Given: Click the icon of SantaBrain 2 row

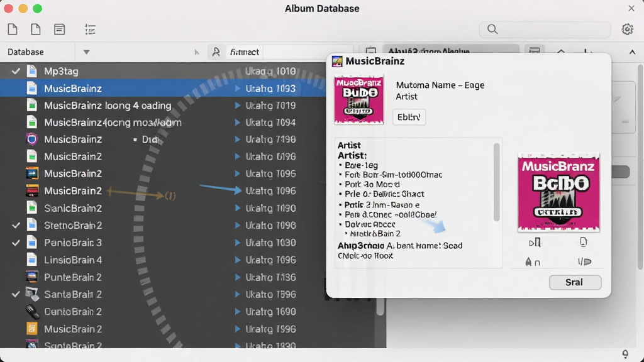Looking at the screenshot, I should (31, 294).
